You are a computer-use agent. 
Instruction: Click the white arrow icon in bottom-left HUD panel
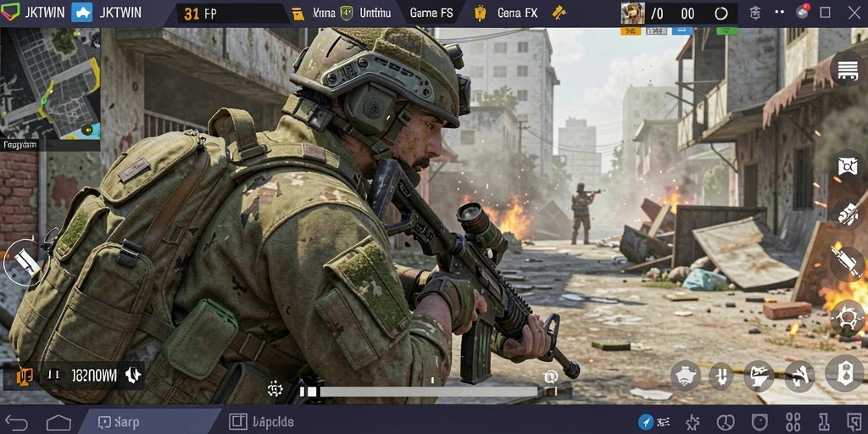tap(133, 376)
